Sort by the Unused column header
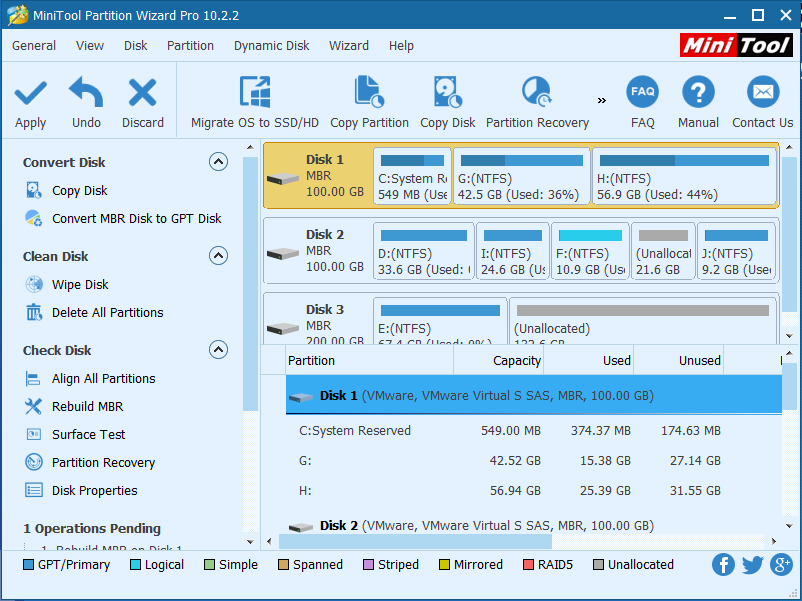The width and height of the screenshot is (802, 601). click(678, 361)
